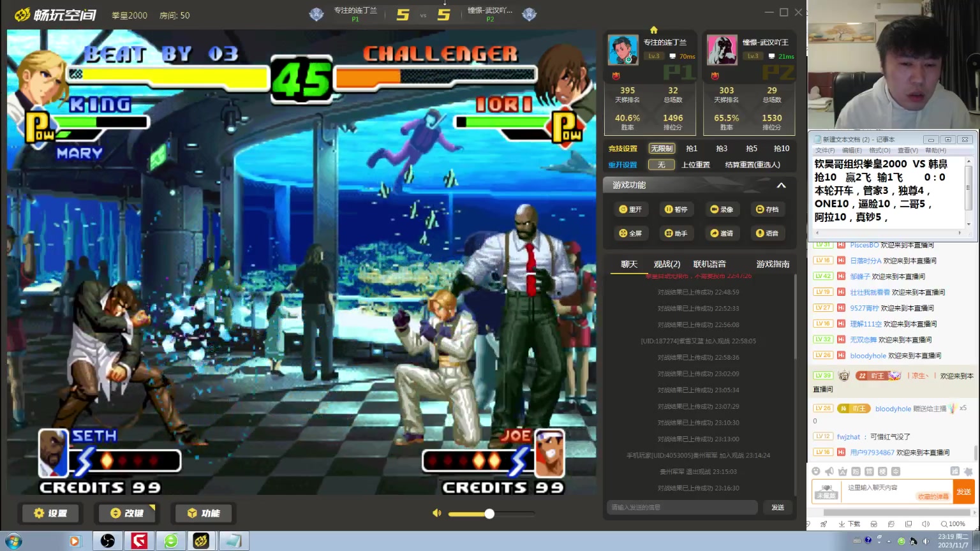
Task: Switch to 联机语音 voice tab
Action: click(709, 264)
